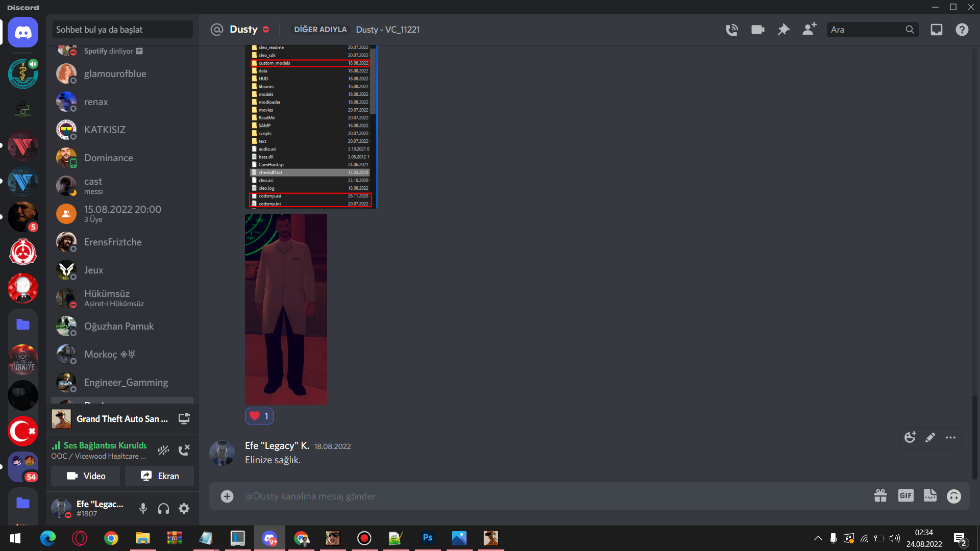The image size is (980, 551).
Task: Open the game character image
Action: point(286,309)
